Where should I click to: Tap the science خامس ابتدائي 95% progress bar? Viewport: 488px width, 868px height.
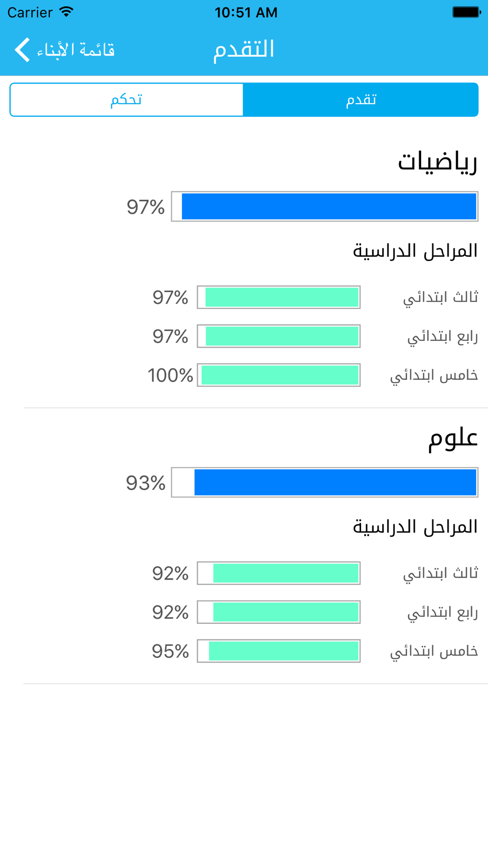279,651
